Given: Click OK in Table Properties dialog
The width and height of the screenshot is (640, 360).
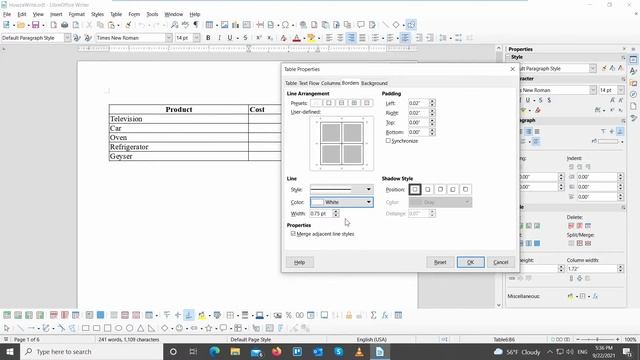Looking at the screenshot, I should (471, 262).
